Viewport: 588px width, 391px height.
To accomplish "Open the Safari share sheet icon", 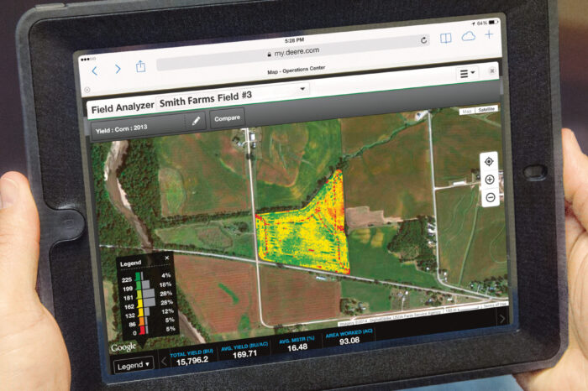I will 140,67.
